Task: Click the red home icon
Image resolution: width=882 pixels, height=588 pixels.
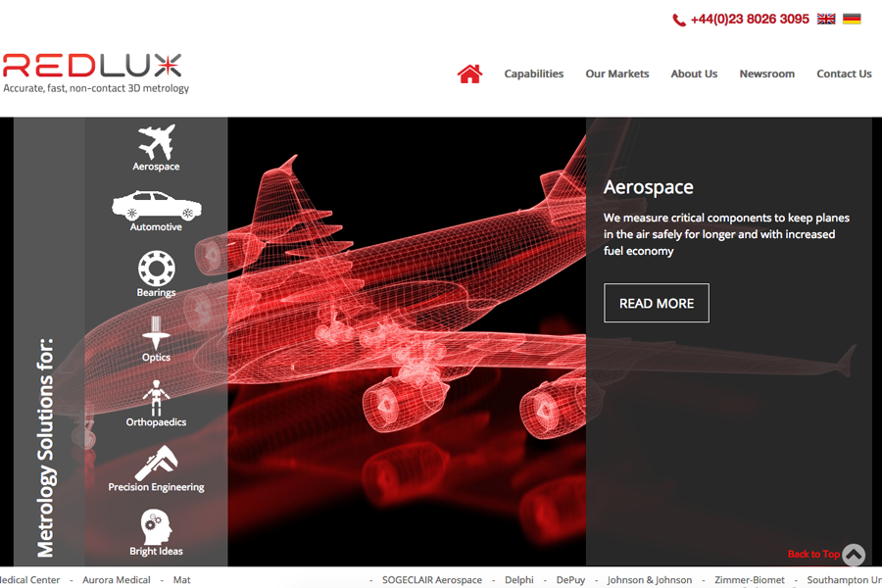Action: [x=469, y=73]
